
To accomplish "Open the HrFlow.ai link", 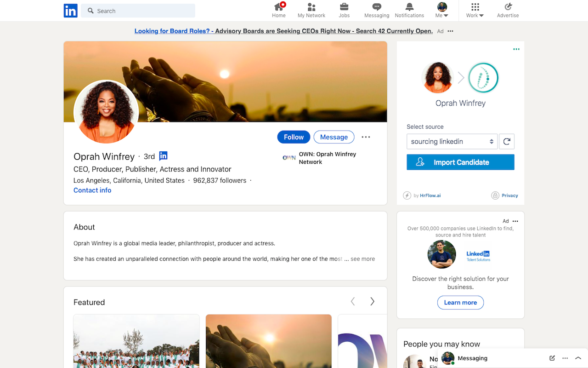I will click(x=430, y=195).
